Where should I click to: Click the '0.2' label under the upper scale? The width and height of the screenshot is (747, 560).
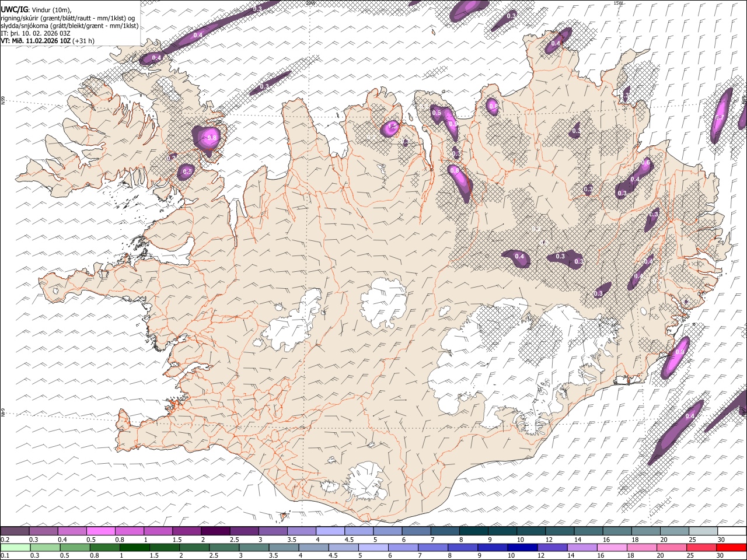point(5,540)
